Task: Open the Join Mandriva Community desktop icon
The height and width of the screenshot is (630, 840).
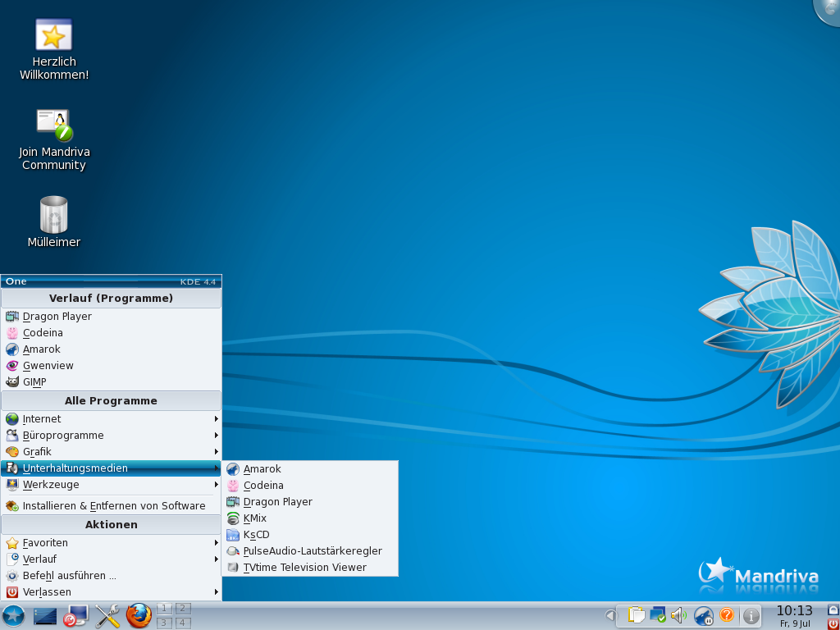Action: (54, 126)
